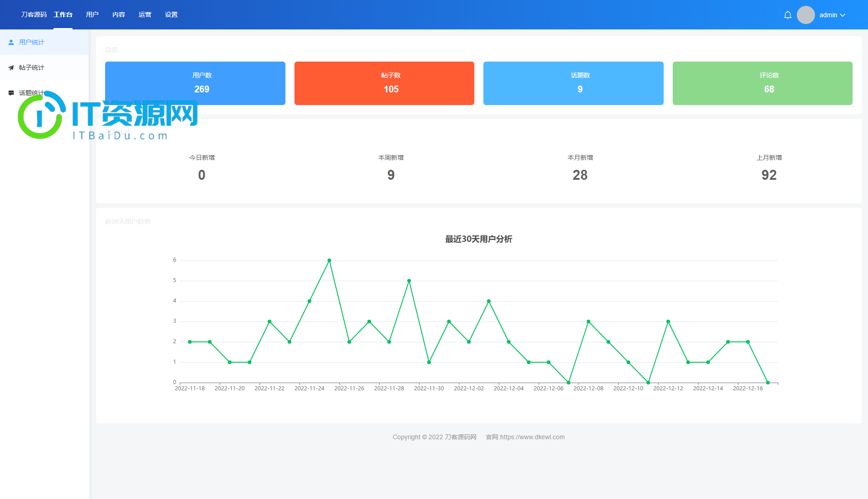Click the 本周新增 value 9

(x=391, y=175)
